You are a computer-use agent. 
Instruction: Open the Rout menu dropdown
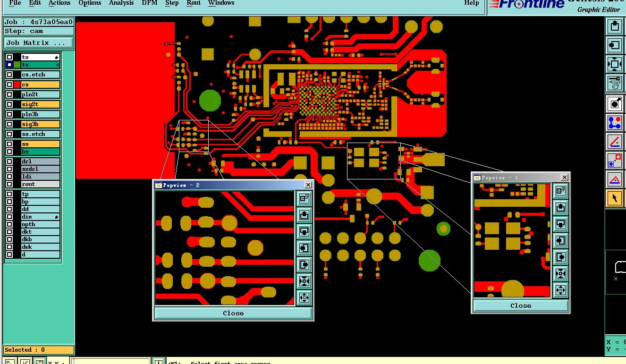click(x=194, y=3)
